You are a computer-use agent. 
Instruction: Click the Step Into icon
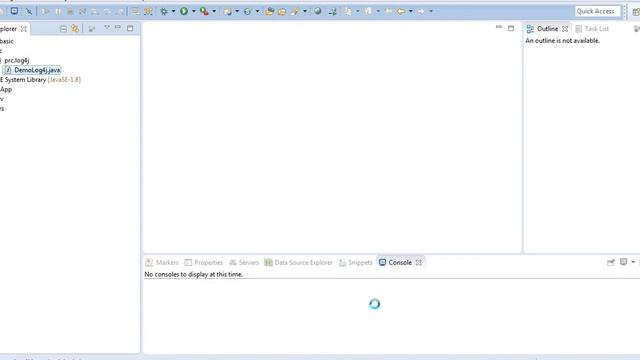pyautogui.click(x=94, y=11)
